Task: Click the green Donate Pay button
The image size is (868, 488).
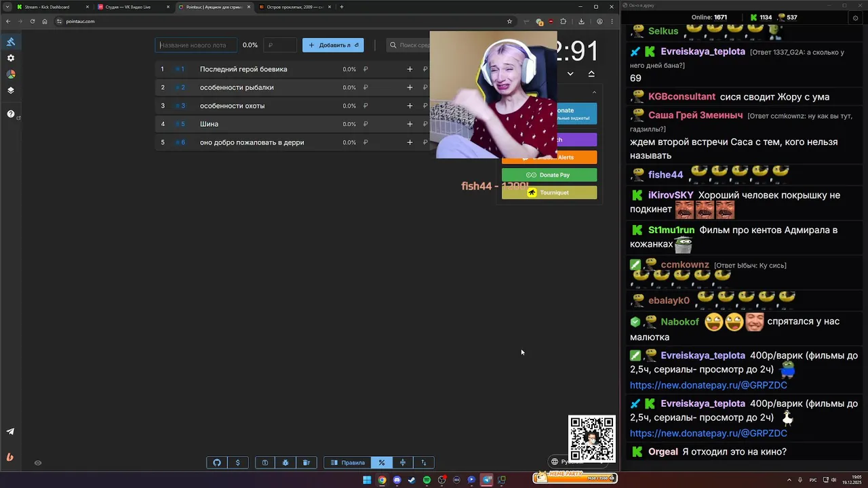Action: coord(549,175)
